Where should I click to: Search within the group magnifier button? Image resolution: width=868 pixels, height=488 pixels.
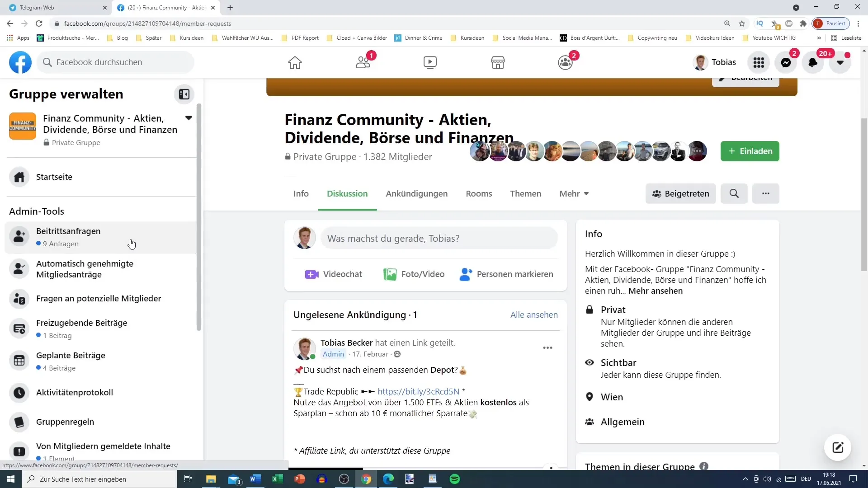734,193
